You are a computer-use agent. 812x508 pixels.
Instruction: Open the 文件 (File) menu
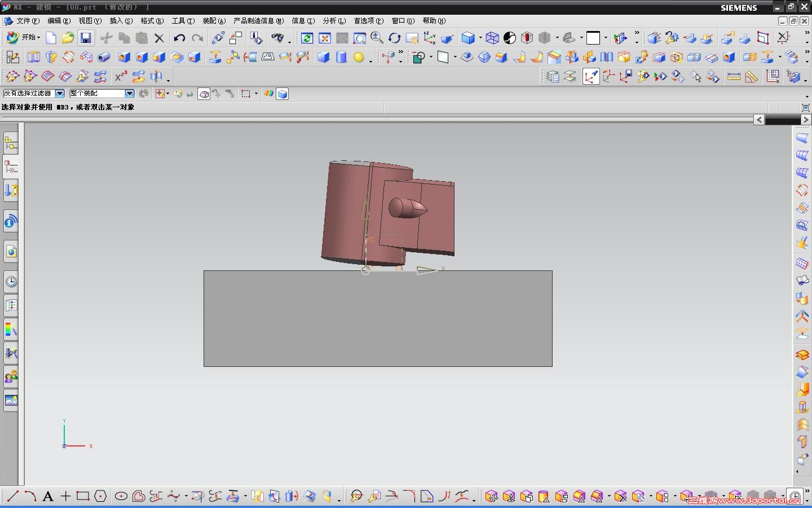coord(28,21)
